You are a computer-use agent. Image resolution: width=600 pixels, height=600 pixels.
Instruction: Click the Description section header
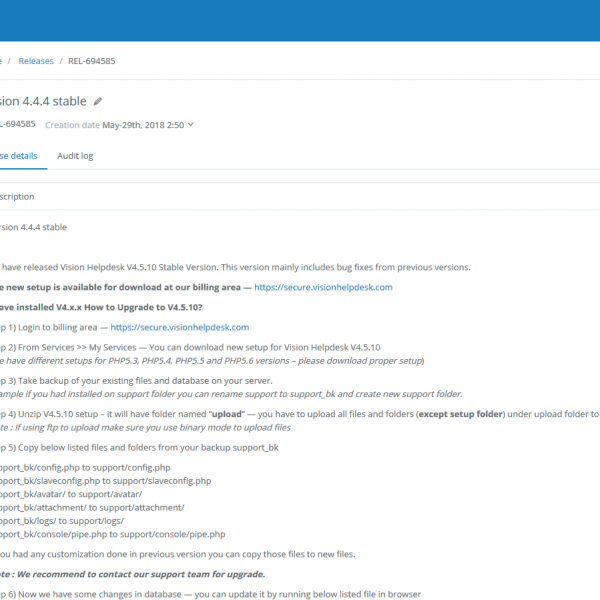pyautogui.click(x=17, y=197)
